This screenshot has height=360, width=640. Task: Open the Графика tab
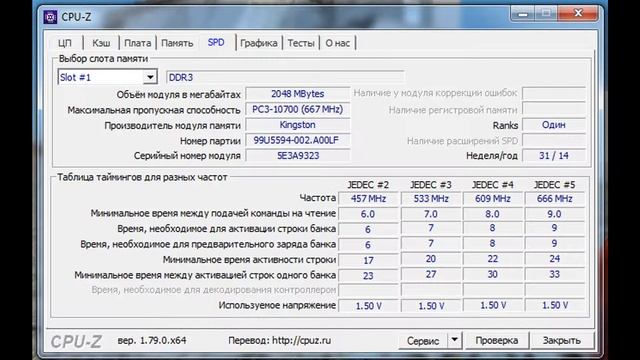tap(259, 43)
